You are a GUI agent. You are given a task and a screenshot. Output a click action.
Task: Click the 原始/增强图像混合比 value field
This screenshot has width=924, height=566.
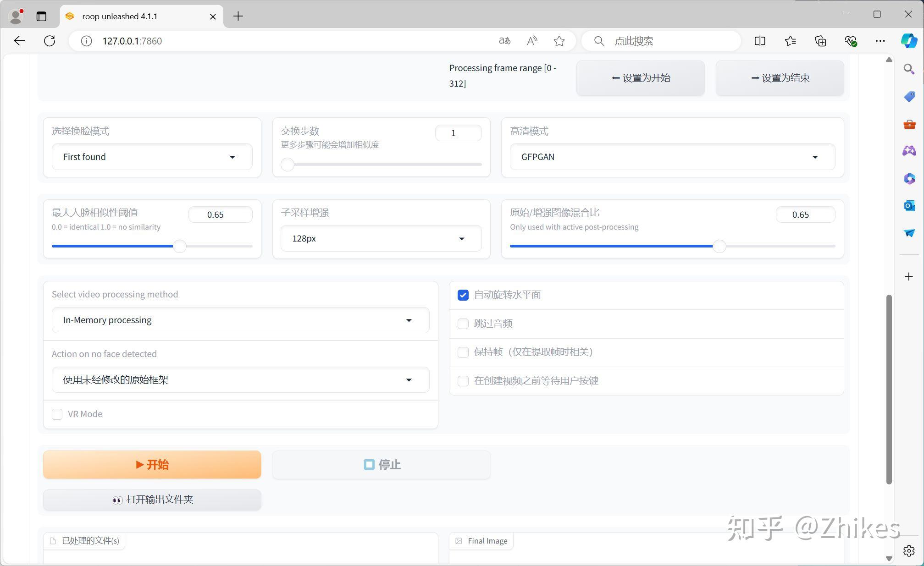805,214
